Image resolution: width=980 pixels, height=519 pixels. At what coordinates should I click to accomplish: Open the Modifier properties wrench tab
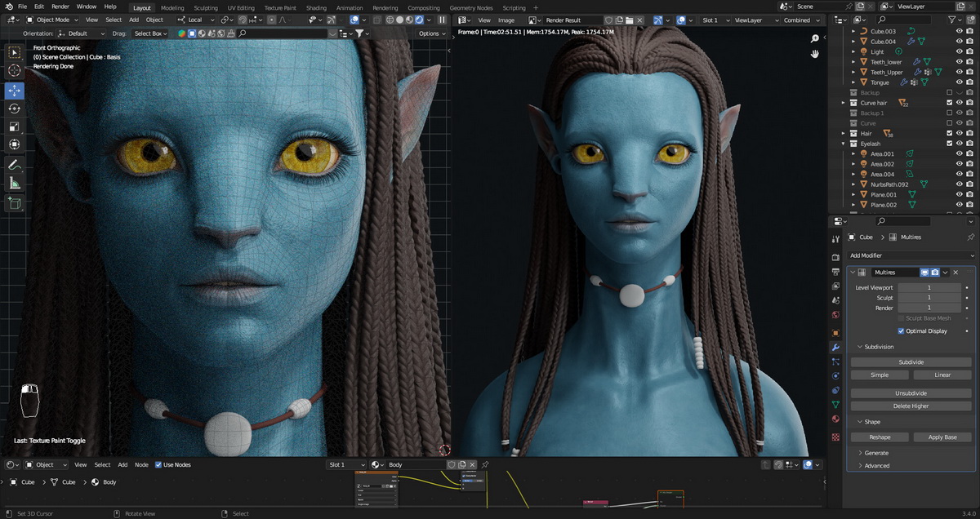(835, 348)
